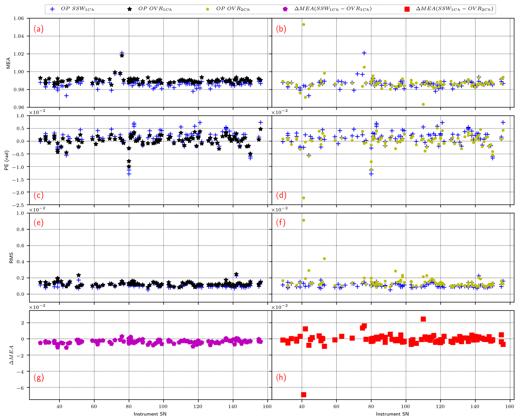Click the magenta pentagon legend marker
The height and width of the screenshot is (420, 519).
pyautogui.click(x=285, y=9)
